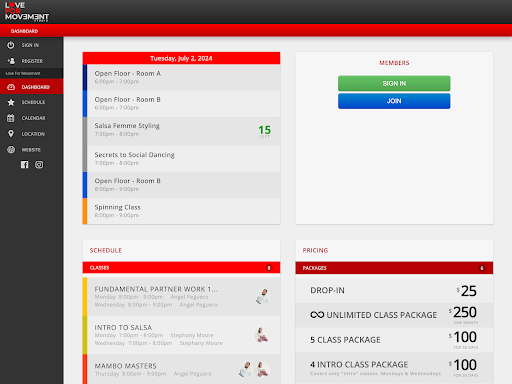Open the SIGN IN sidebar menu item
The width and height of the screenshot is (512, 384).
pos(32,45)
